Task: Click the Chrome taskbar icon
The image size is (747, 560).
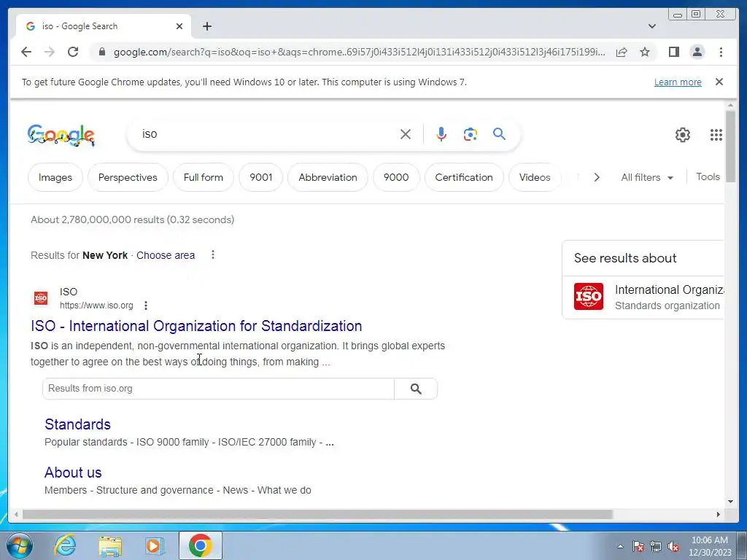Action: click(200, 545)
